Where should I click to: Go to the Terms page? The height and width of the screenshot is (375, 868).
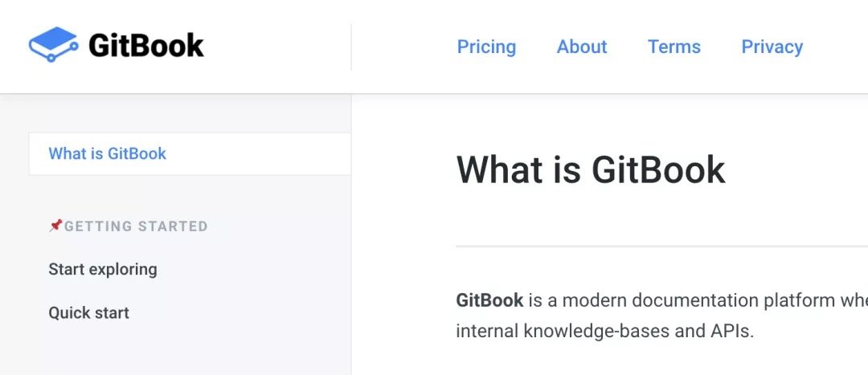[x=674, y=47]
